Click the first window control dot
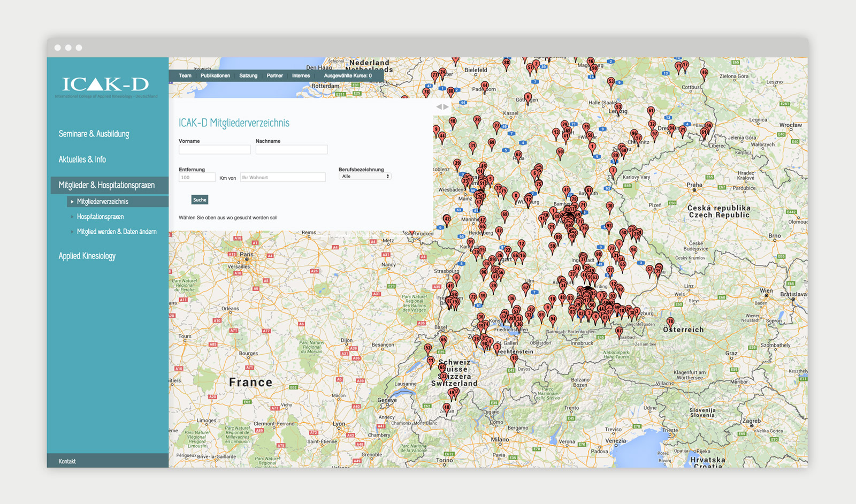 coord(58,48)
